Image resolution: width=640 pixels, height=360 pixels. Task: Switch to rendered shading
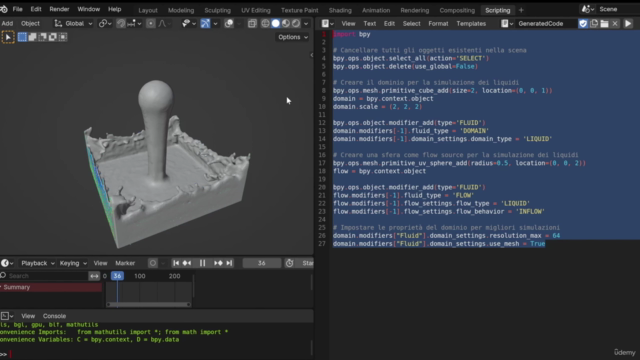pyautogui.click(x=296, y=24)
